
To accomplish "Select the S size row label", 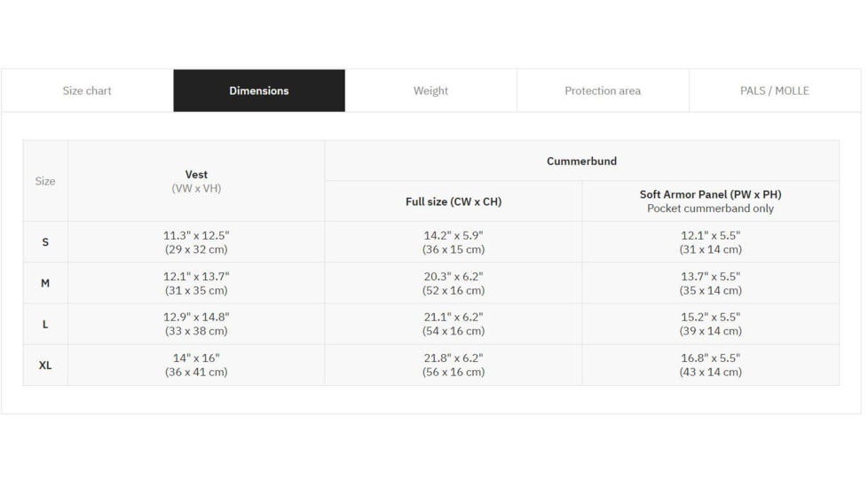I will tap(45, 242).
